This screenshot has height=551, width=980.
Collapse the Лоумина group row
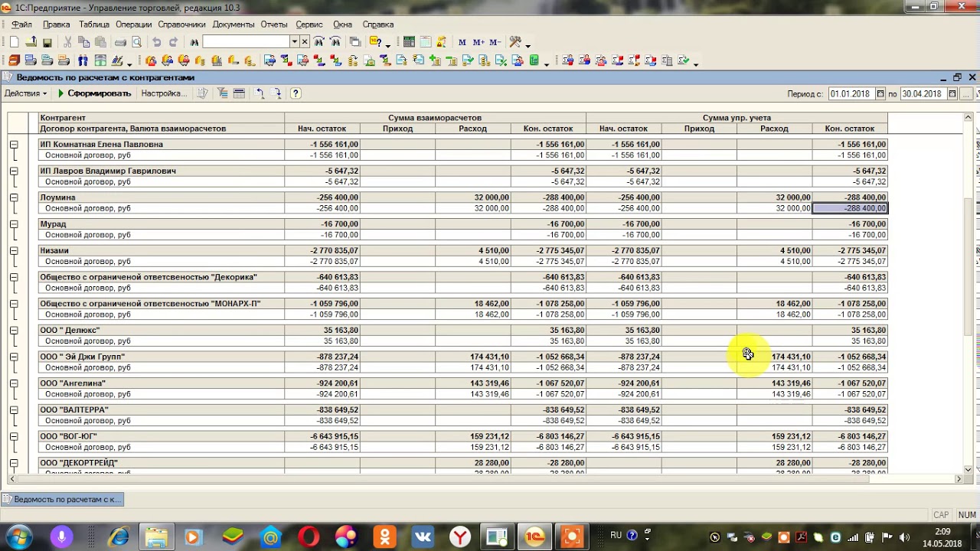point(14,197)
